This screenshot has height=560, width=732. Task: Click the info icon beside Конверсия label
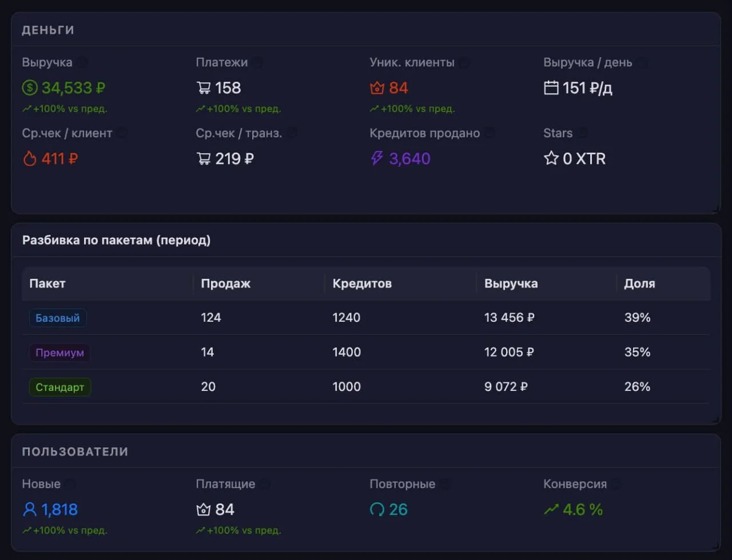(616, 484)
